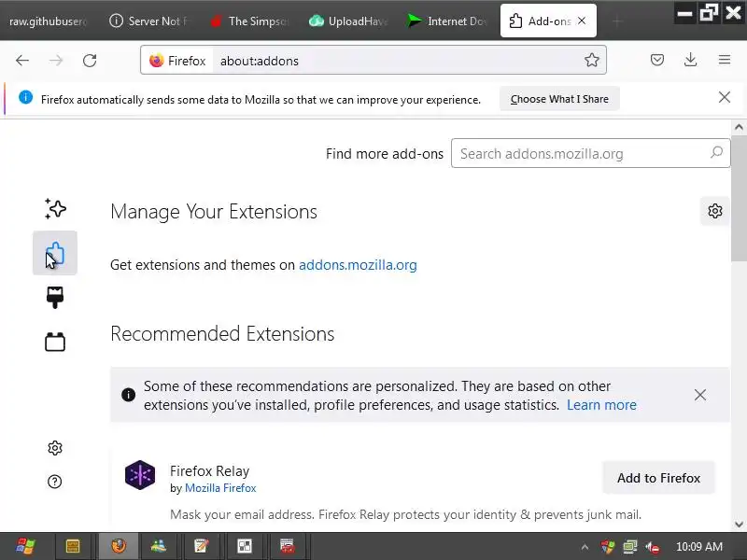The image size is (747, 560).
Task: Open the Pocket save icon
Action: click(x=657, y=60)
